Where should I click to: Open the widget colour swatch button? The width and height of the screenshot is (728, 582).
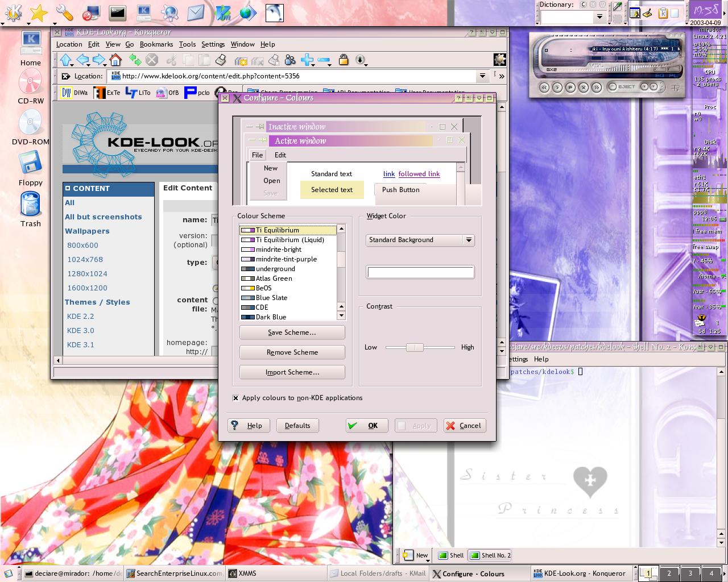(420, 272)
